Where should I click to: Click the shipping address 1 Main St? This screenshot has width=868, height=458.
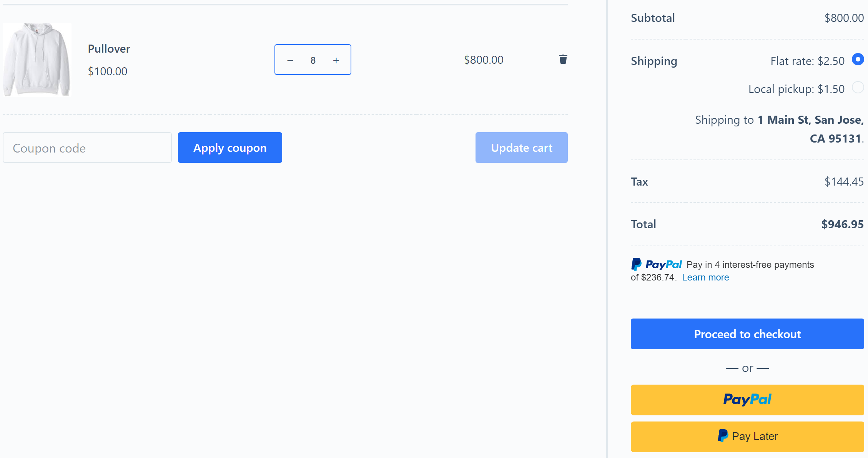click(x=810, y=129)
